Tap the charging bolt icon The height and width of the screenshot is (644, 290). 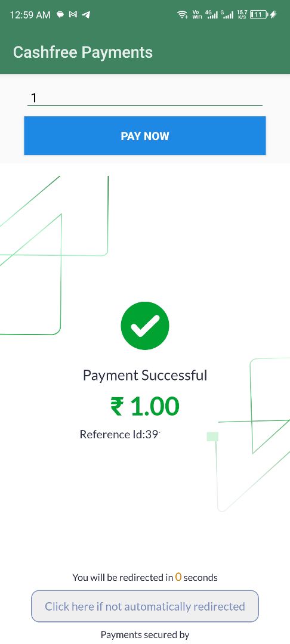click(x=273, y=15)
